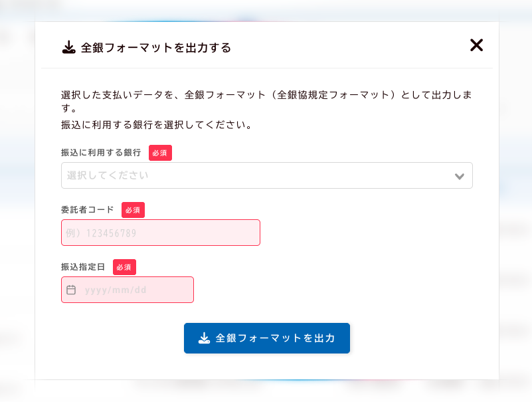
Task: Click 必須 badge beside 振込に利用する銀行
Action: 160,153
